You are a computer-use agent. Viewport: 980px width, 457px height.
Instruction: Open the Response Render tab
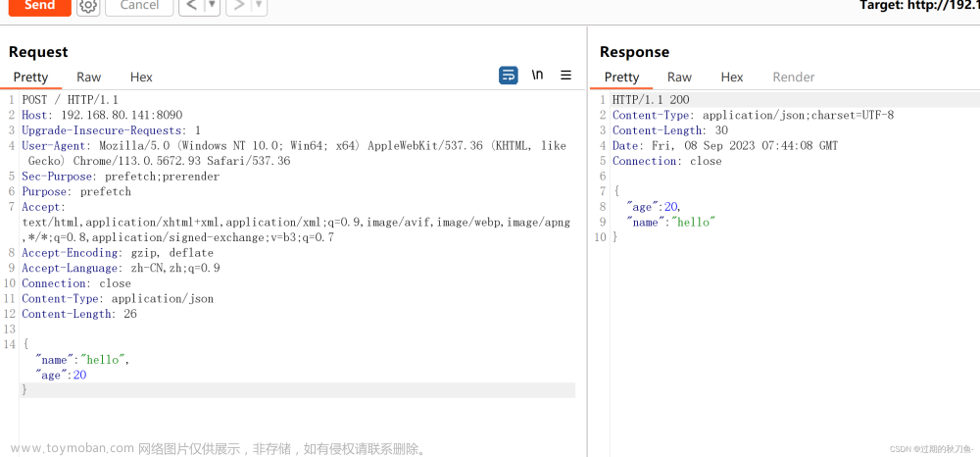point(794,76)
